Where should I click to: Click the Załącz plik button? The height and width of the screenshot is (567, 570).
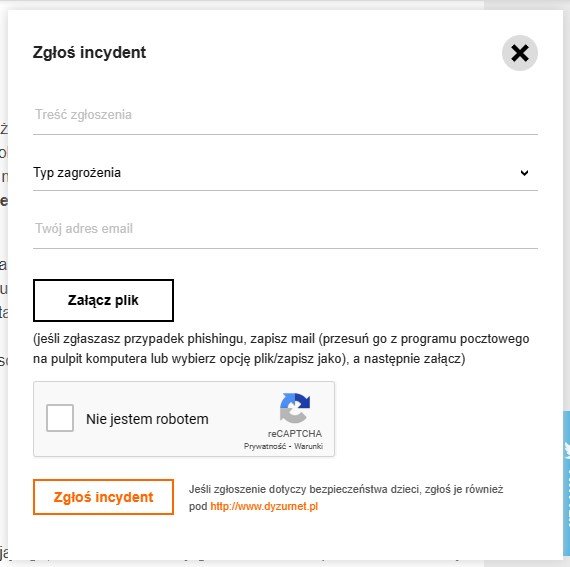[103, 301]
